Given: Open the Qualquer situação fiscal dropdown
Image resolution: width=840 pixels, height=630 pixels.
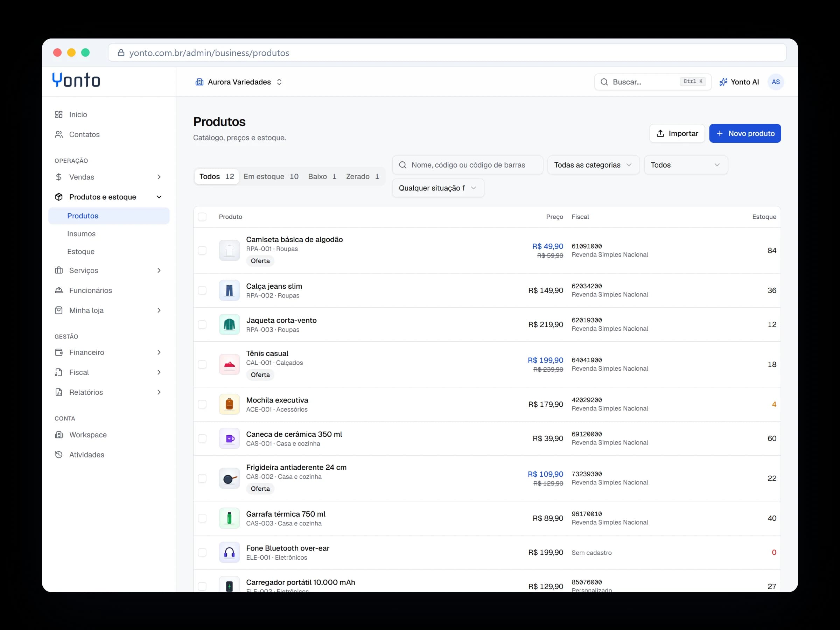Looking at the screenshot, I should [x=438, y=188].
